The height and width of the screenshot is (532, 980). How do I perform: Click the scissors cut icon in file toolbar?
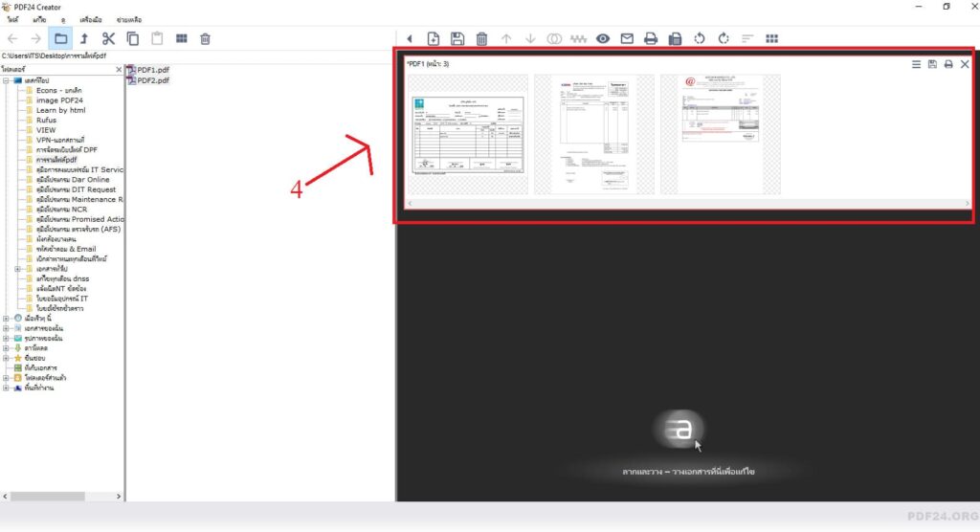[108, 38]
